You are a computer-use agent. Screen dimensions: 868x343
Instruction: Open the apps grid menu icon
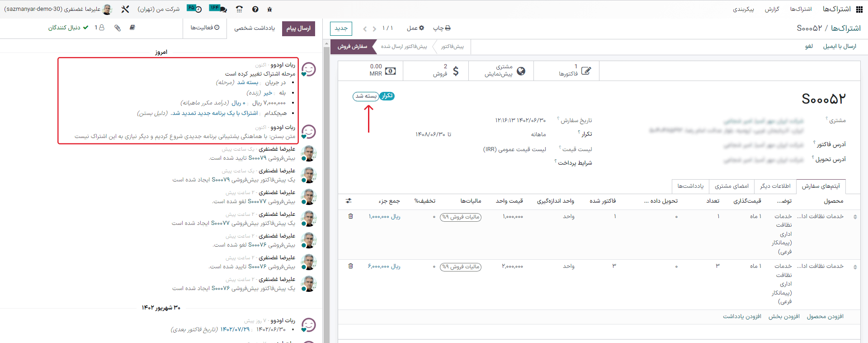pyautogui.click(x=859, y=9)
